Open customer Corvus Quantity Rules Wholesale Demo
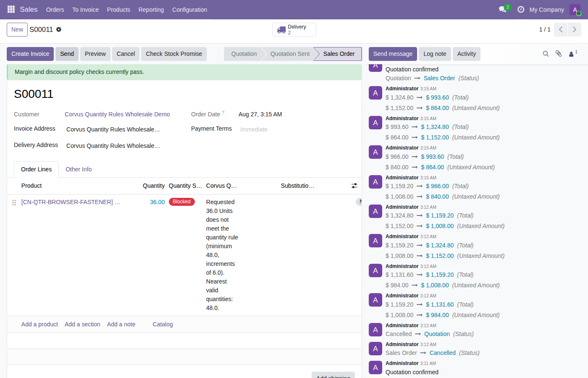588x378 pixels. pyautogui.click(x=117, y=114)
